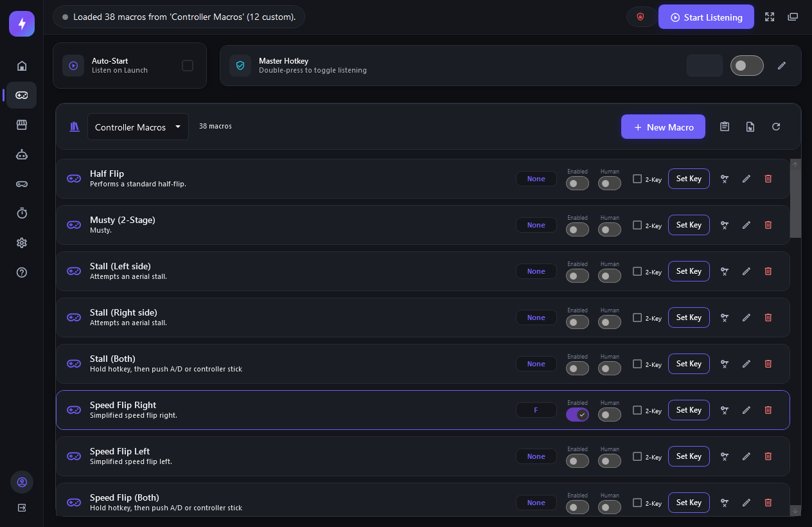Screen dimensions: 812x527
Task: Click 'Loaded 38 macros' status message
Action: click(x=184, y=17)
